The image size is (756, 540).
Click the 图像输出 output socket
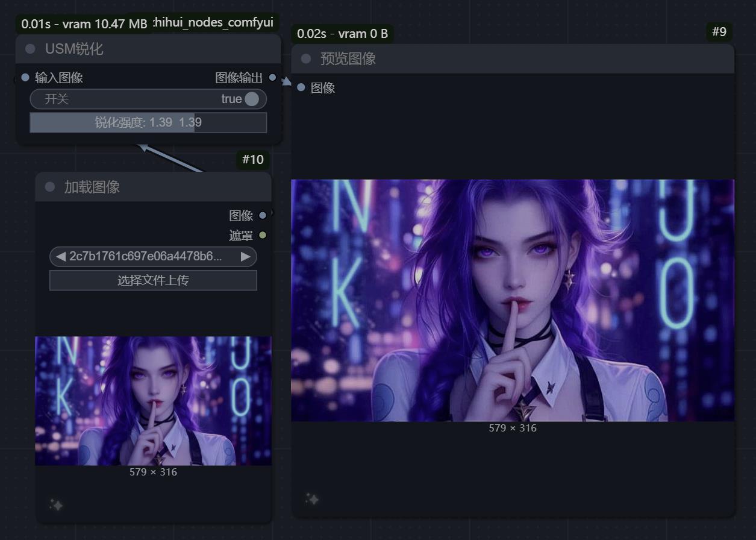coord(272,77)
